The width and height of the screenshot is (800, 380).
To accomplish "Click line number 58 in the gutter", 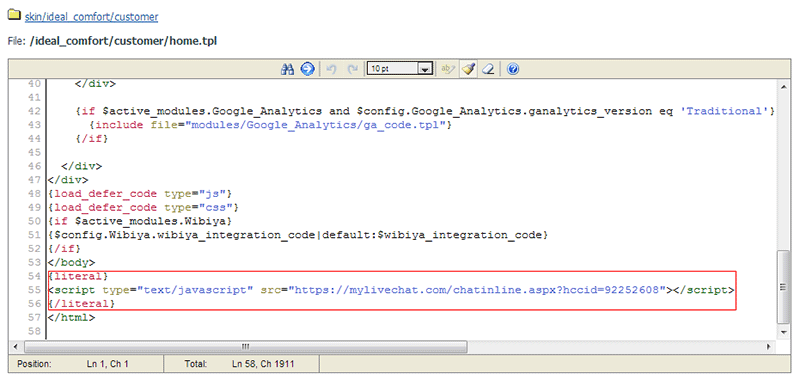I will pyautogui.click(x=34, y=331).
